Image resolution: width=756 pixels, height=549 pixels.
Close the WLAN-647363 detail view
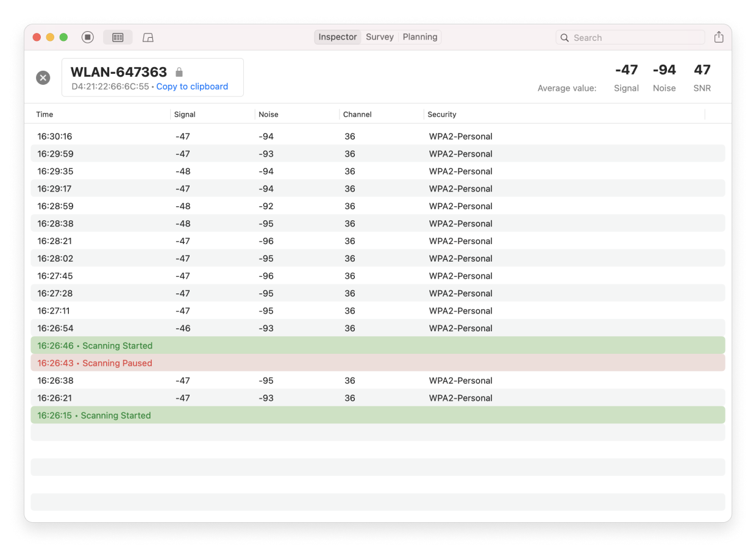[x=43, y=77]
